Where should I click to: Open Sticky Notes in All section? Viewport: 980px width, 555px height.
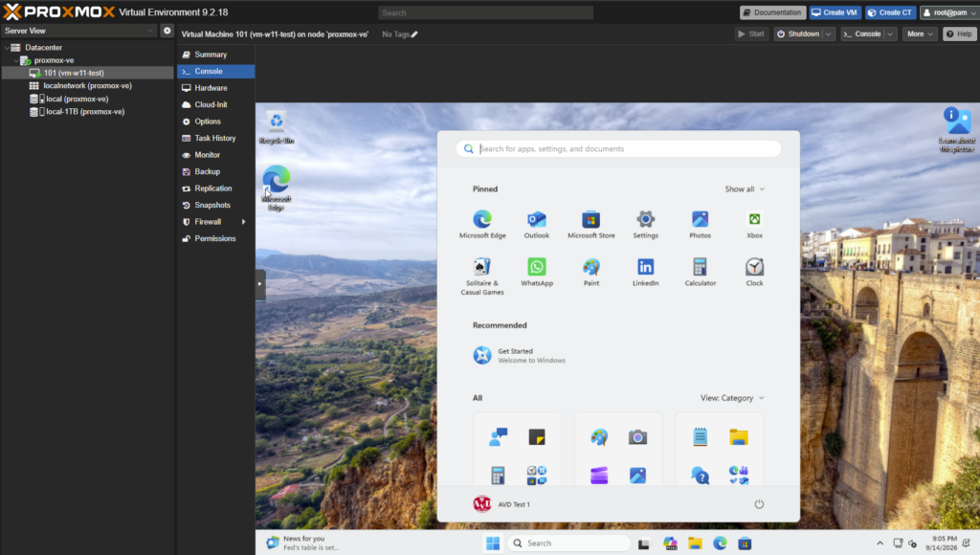536,437
